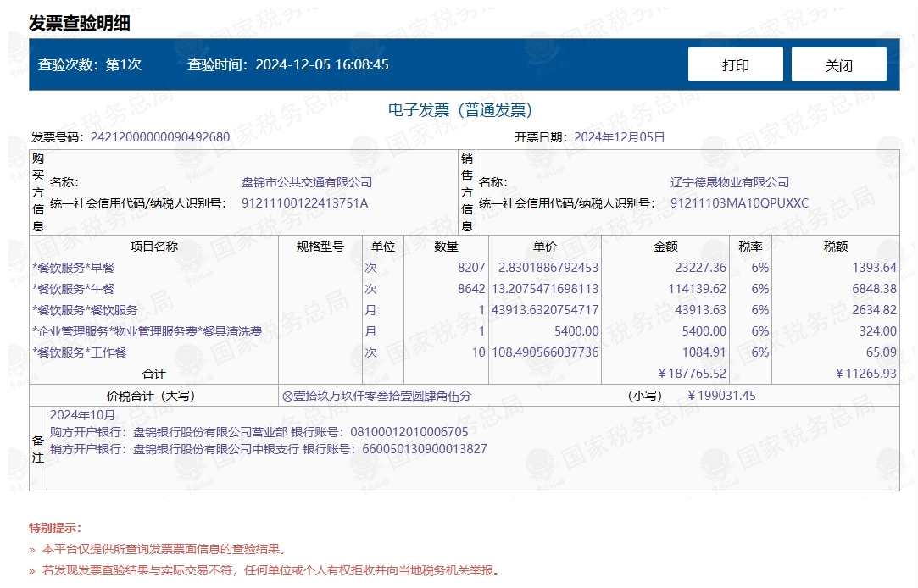Screen dimensions: 918x588
Task: Click the 查验时间 timestamp 2024-12-05 16:08:45
Action: pos(322,64)
